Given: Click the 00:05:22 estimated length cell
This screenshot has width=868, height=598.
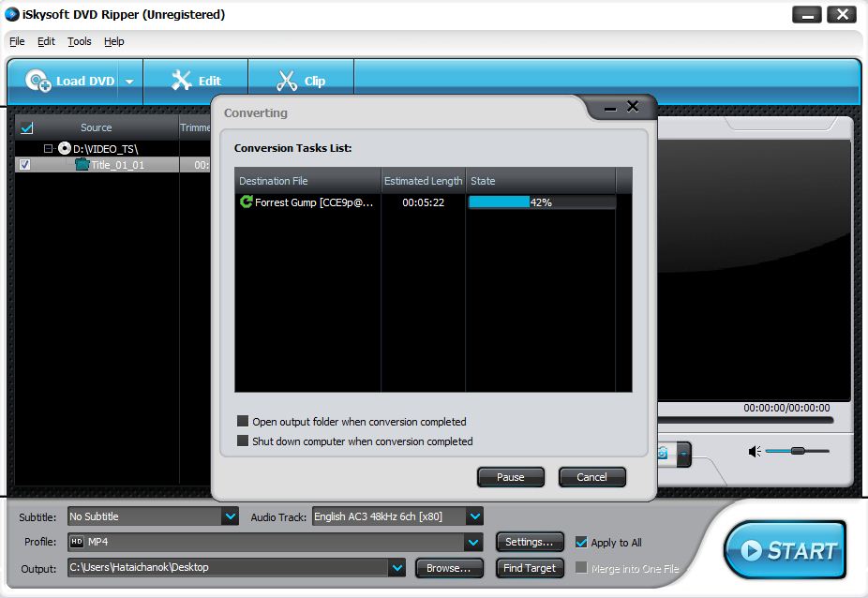Looking at the screenshot, I should tap(423, 202).
